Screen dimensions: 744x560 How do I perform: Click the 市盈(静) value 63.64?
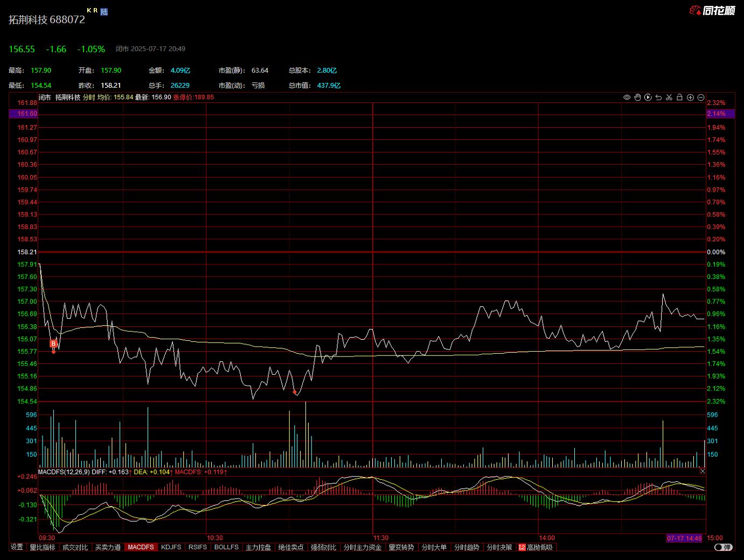260,70
